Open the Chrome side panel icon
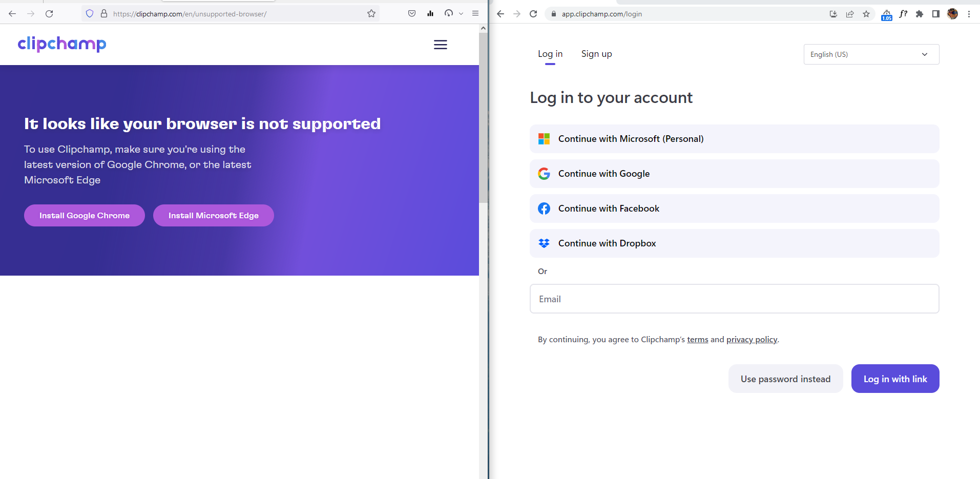Screen dimensions: 980x479 pyautogui.click(x=936, y=14)
